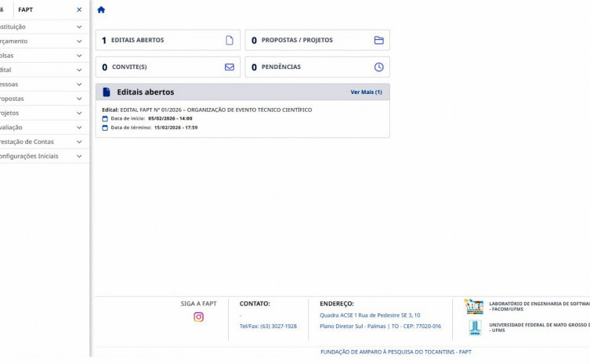The width and height of the screenshot is (590, 364).
Task: Click the document icon on Editais Abertos card
Action: tap(230, 40)
